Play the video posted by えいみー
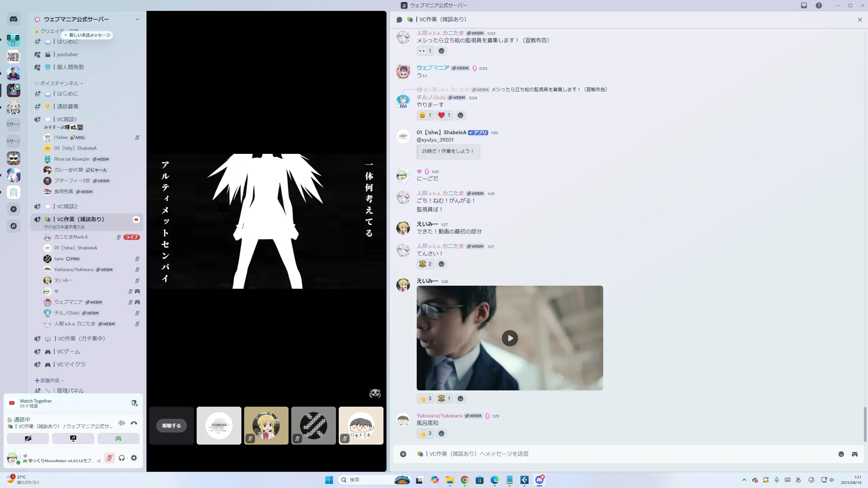 tap(510, 338)
